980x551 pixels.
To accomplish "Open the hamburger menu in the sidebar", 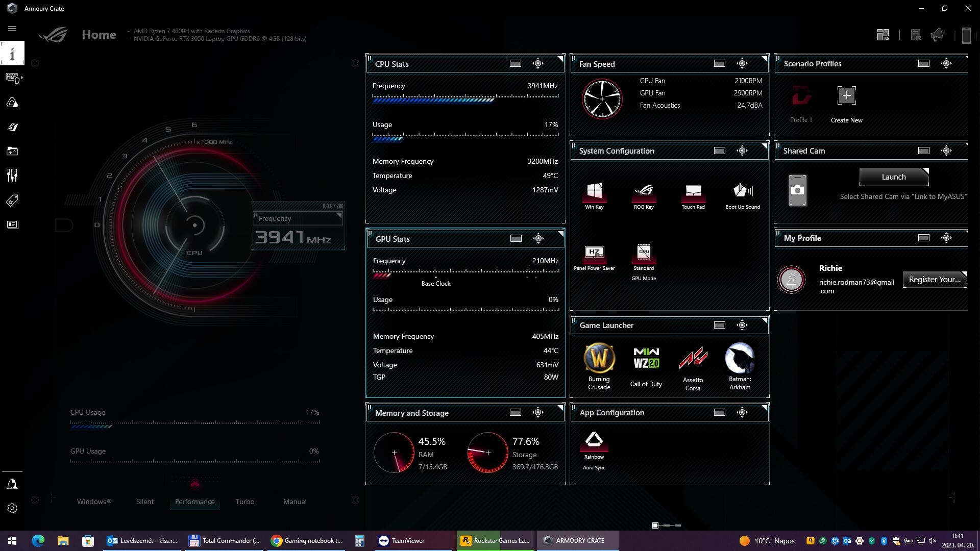I will (12, 29).
